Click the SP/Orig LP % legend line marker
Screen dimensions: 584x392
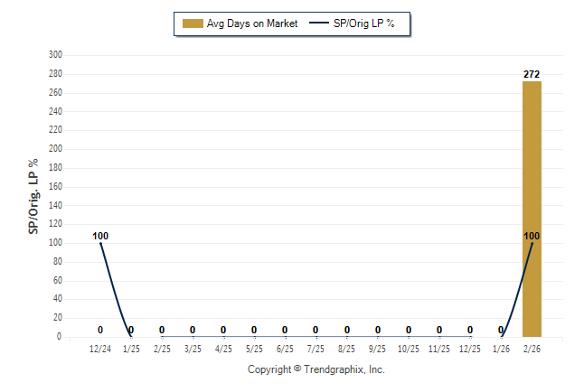pos(320,23)
